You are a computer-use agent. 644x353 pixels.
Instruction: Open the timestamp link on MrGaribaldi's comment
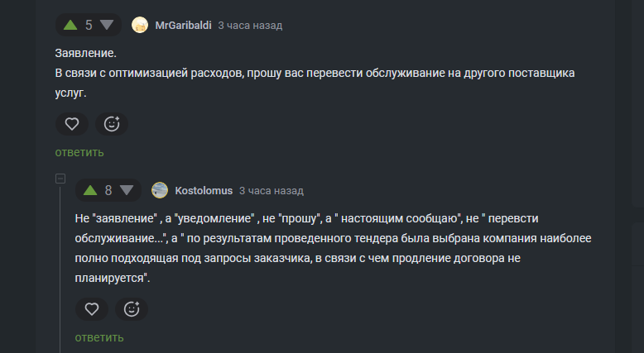[250, 26]
